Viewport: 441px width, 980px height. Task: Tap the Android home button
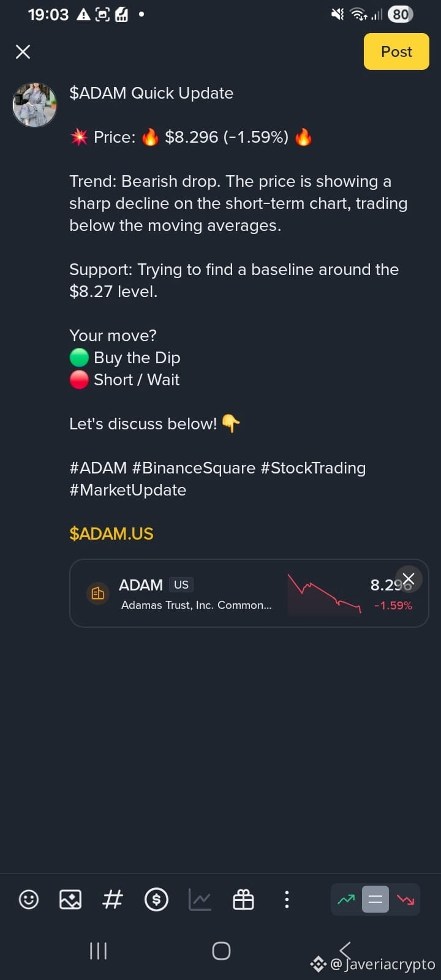click(x=221, y=951)
